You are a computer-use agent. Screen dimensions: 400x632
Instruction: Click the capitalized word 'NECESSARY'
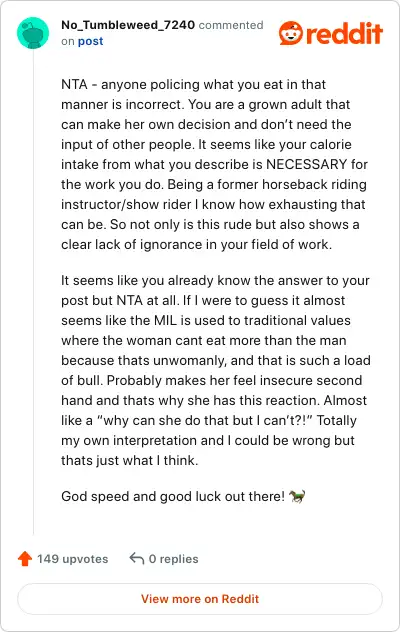point(306,164)
